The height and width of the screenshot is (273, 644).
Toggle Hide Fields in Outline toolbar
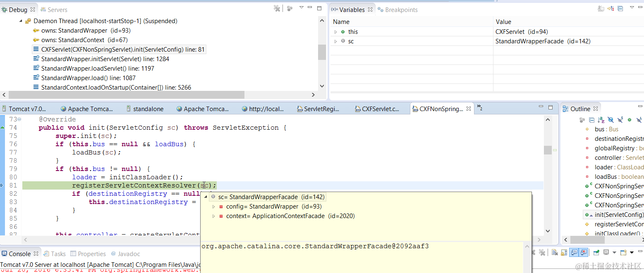(x=610, y=120)
